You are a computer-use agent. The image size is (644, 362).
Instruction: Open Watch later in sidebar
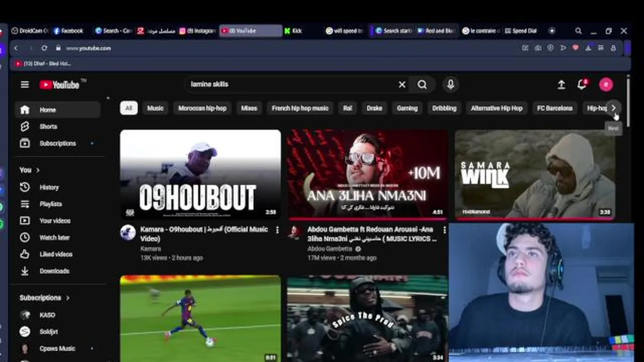[57, 237]
